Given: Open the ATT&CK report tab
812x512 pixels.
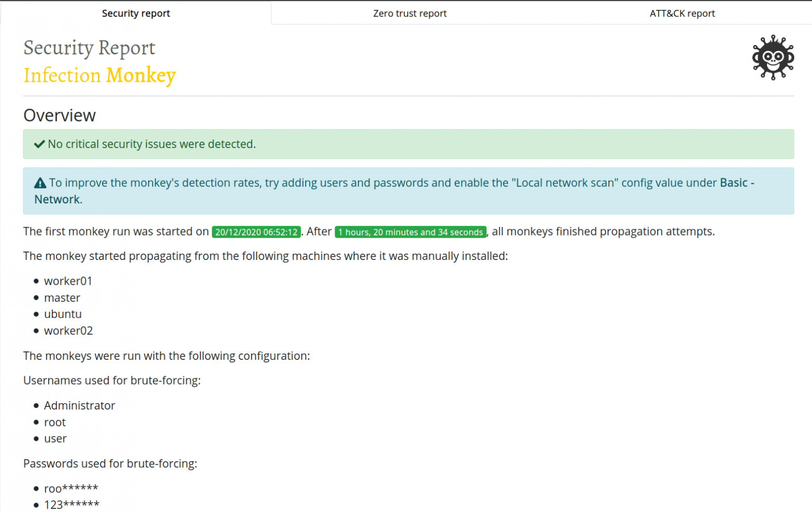Looking at the screenshot, I should click(682, 13).
